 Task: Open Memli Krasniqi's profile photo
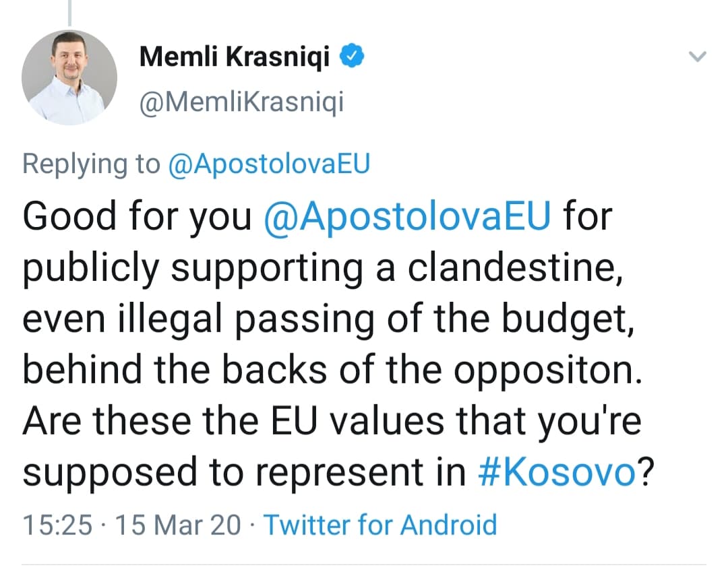click(x=69, y=77)
